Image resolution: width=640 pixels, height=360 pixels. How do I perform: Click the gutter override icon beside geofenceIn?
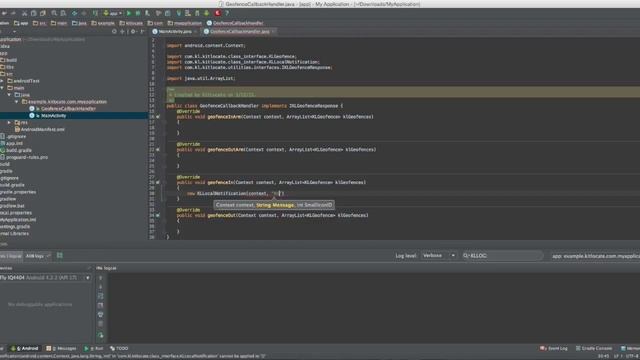(x=158, y=182)
